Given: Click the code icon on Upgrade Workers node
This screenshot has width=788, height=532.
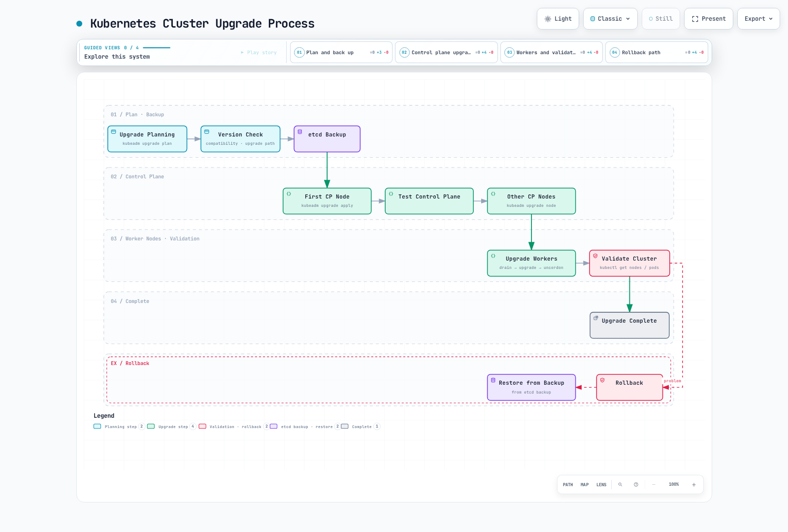Looking at the screenshot, I should [x=493, y=256].
